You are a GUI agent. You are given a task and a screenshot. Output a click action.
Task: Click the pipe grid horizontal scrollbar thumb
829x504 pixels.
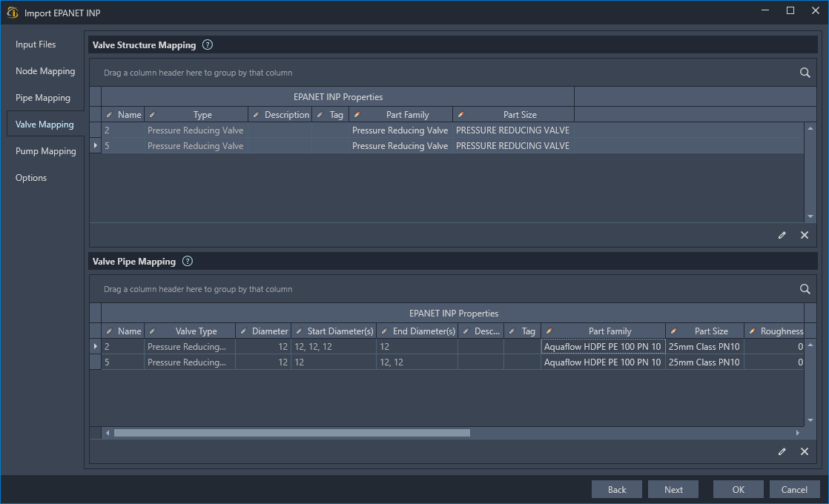(x=292, y=433)
